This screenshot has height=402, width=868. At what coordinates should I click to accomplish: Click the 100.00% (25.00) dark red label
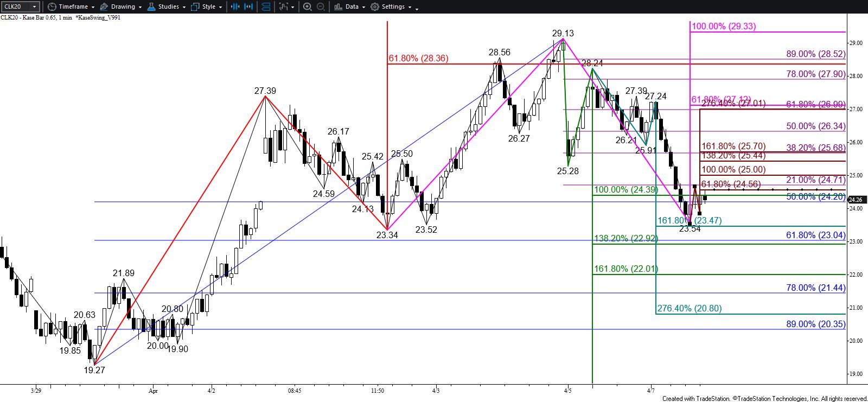point(733,169)
